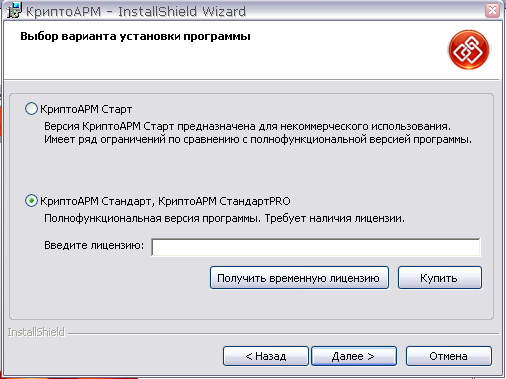
Task: Click the Введите лицензию input field
Action: coord(316,247)
